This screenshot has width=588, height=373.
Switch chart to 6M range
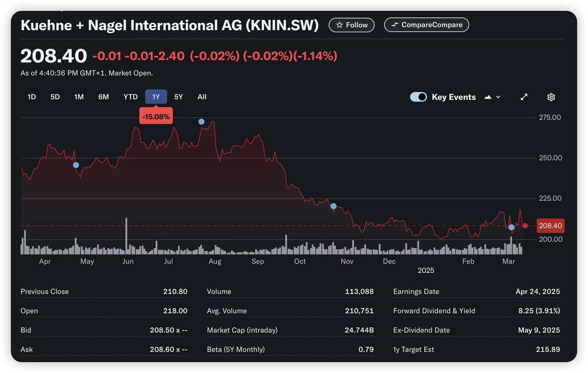(x=103, y=97)
